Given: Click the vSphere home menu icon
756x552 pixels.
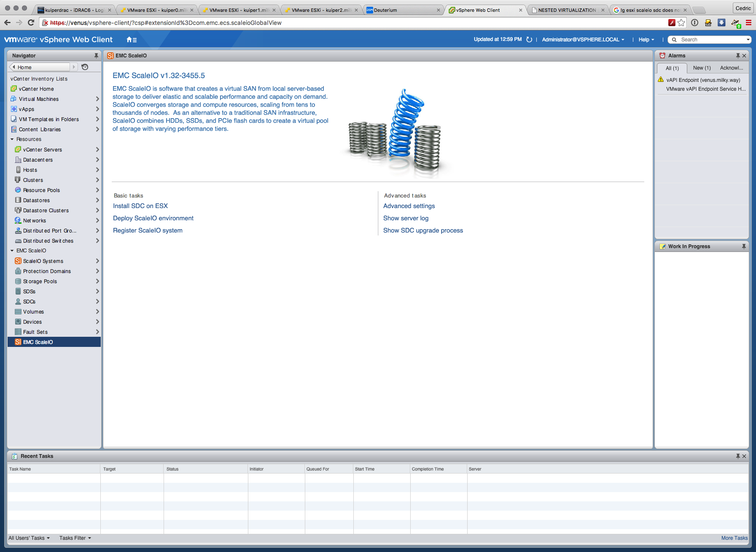Looking at the screenshot, I should (131, 40).
